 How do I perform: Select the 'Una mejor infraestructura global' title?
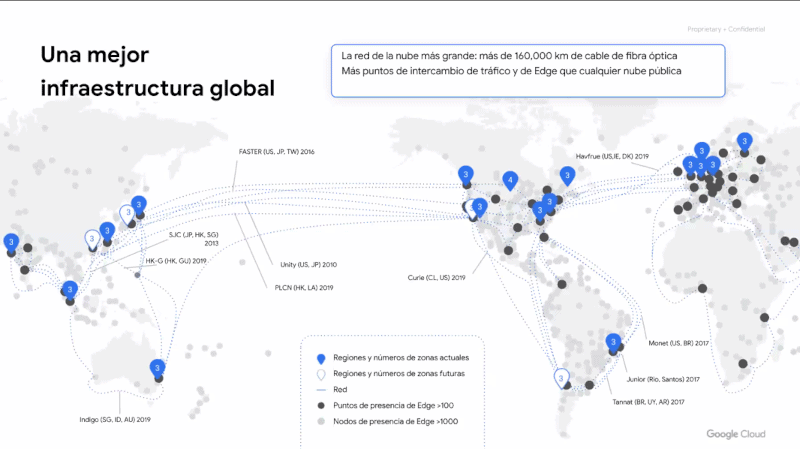coord(156,71)
